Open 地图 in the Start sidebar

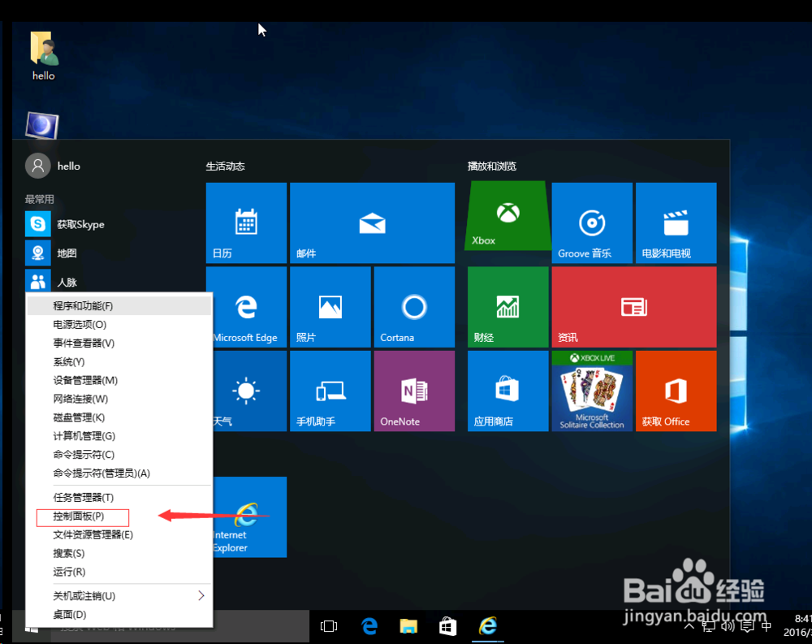click(65, 253)
